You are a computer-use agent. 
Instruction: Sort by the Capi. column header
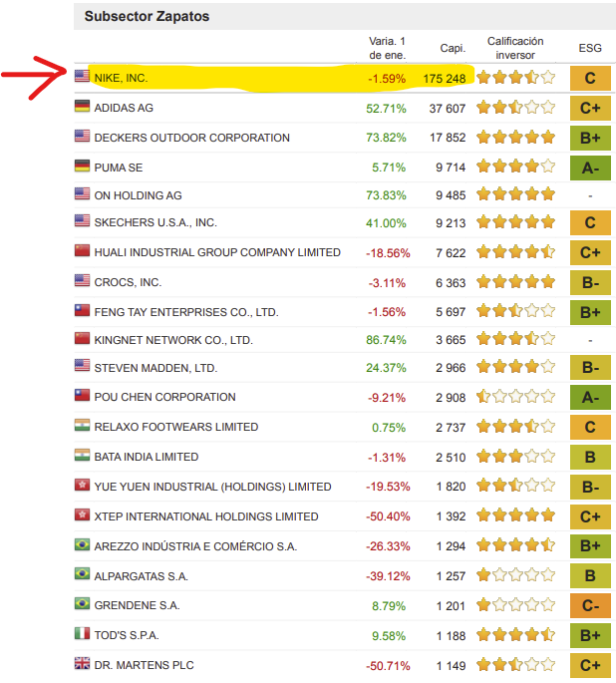pos(453,48)
